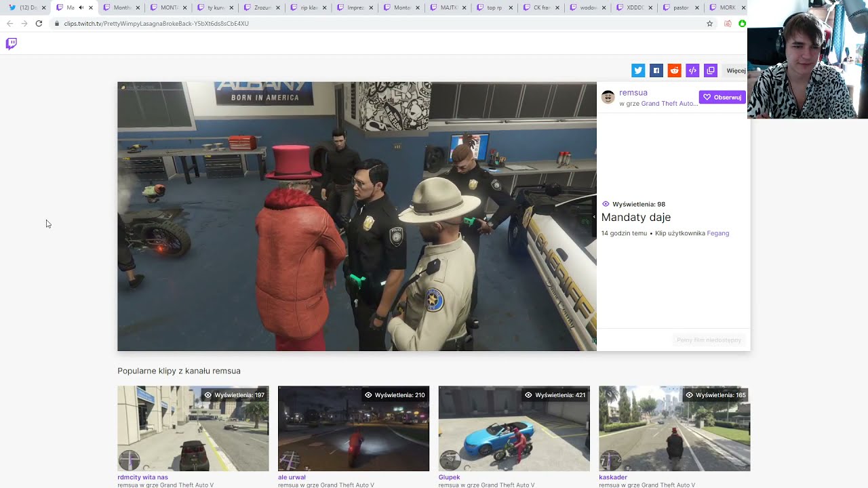Screen dimensions: 868x488
Task: Close the 'Zrozum' tab
Action: (x=278, y=7)
